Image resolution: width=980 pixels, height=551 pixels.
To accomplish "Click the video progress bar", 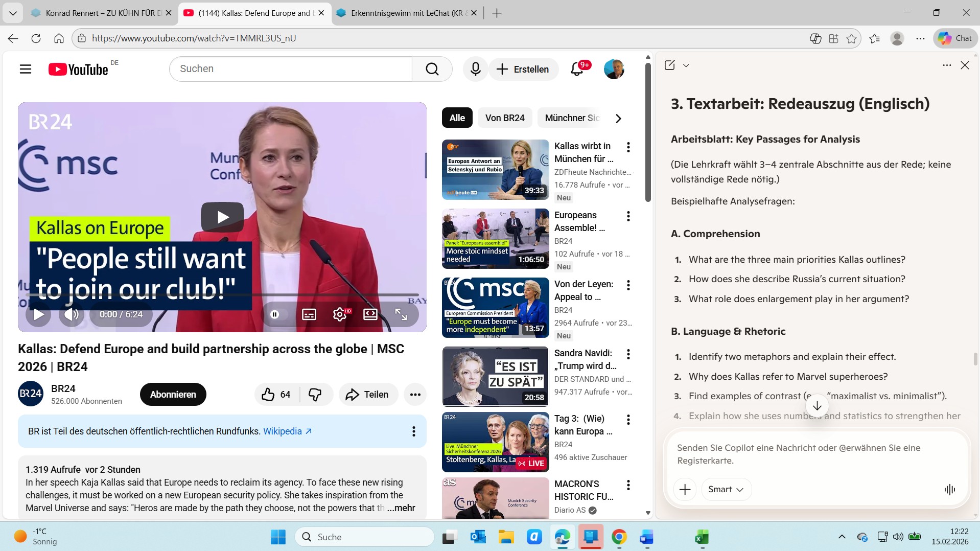I will tap(222, 295).
